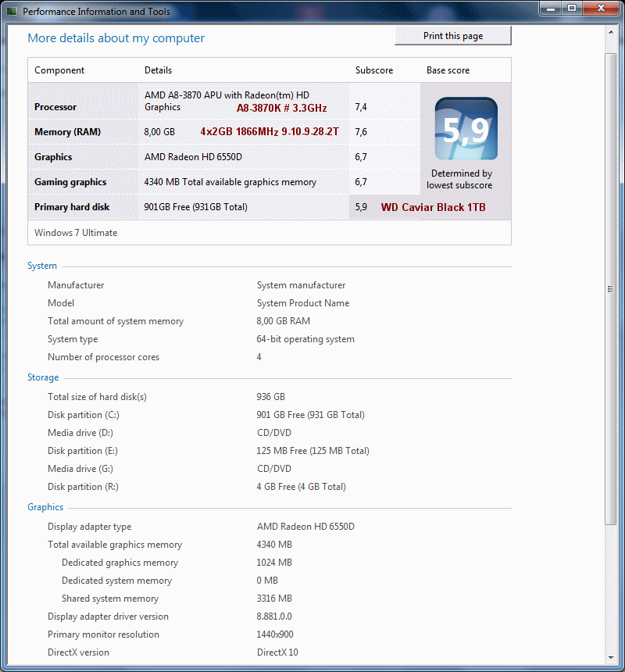Minimize the Performance Information and Tools window
Viewport: 625px width, 672px height.
point(550,9)
